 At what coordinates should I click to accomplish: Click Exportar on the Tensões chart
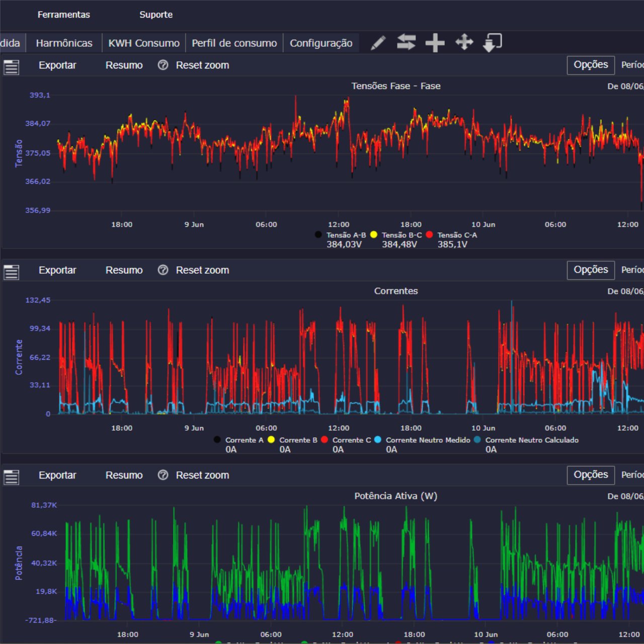[x=57, y=65]
